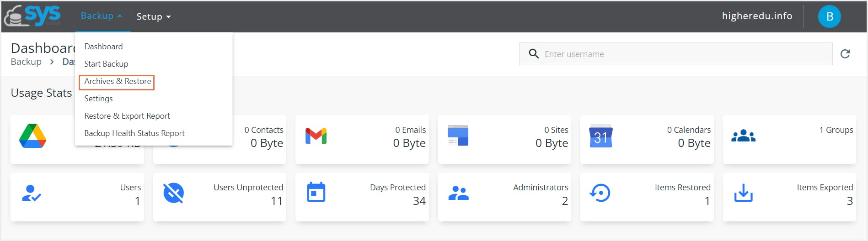Click the Google Drive icon

click(x=32, y=136)
